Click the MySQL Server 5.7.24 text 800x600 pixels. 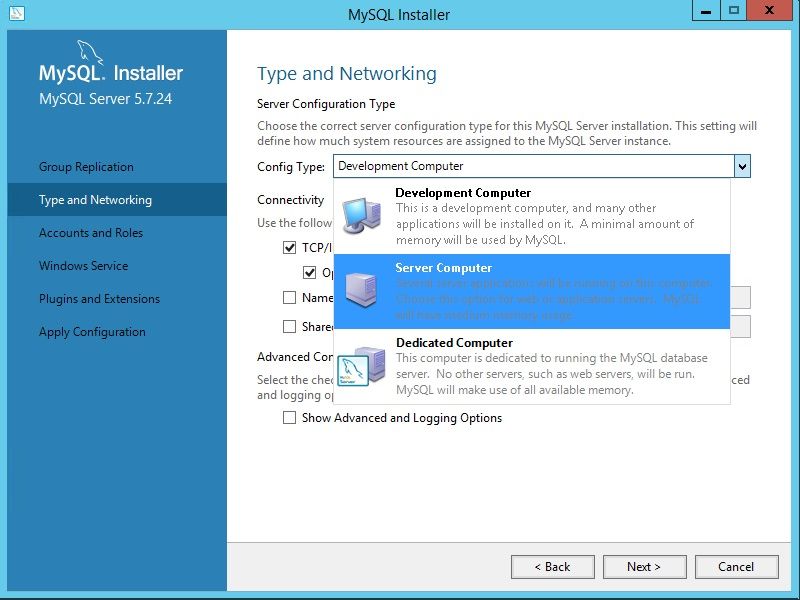(x=106, y=98)
